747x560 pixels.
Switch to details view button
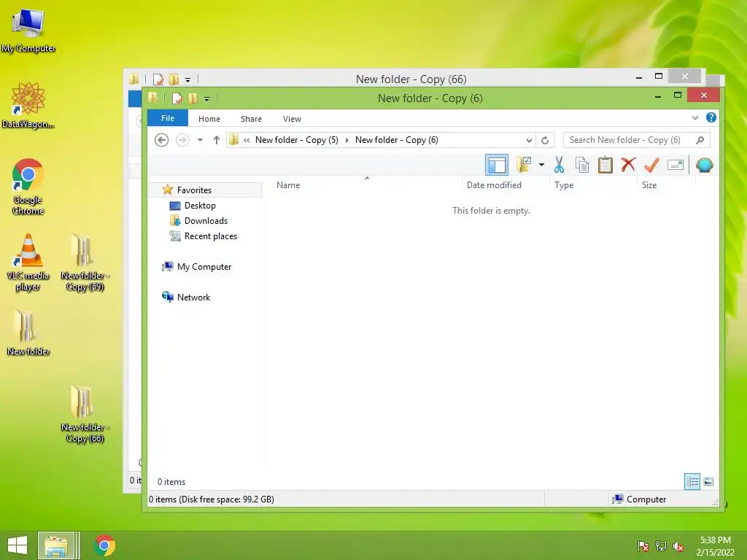(x=692, y=481)
